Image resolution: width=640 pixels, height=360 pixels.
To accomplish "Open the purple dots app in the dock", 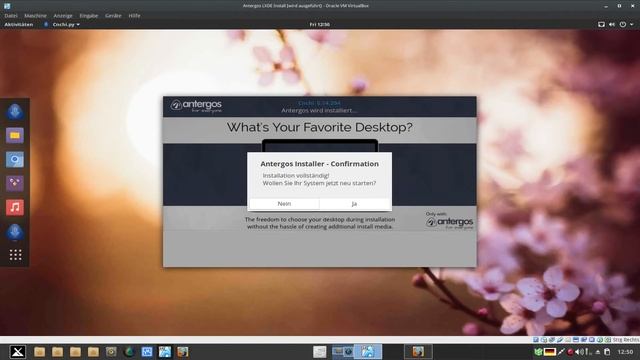I will [15, 183].
